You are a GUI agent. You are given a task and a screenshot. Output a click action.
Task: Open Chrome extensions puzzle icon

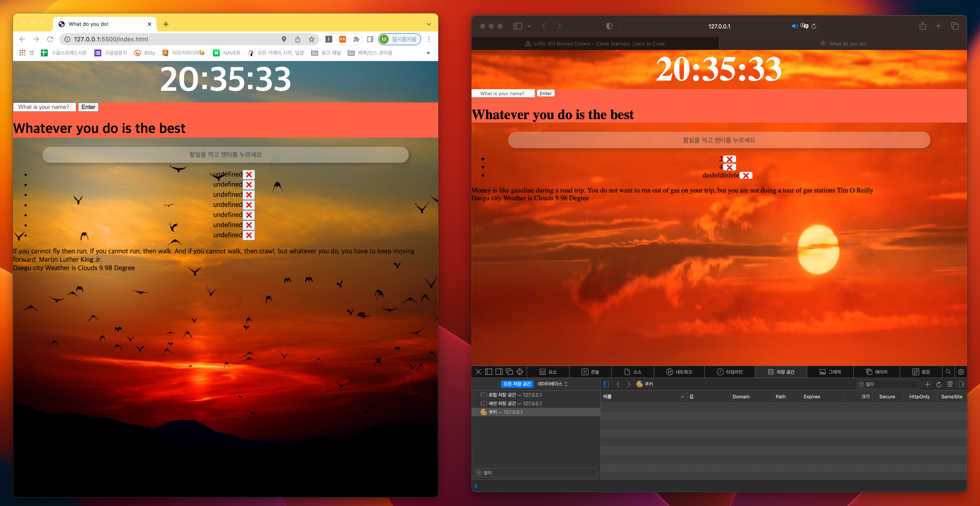[356, 39]
